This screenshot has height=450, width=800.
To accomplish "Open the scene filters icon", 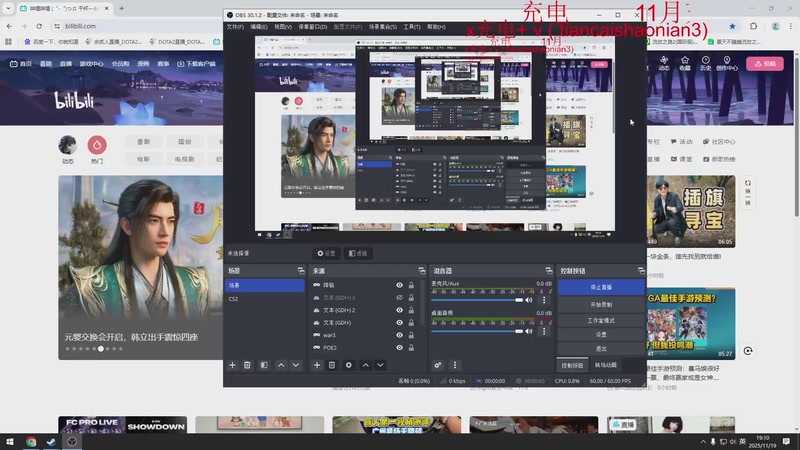I will 264,365.
